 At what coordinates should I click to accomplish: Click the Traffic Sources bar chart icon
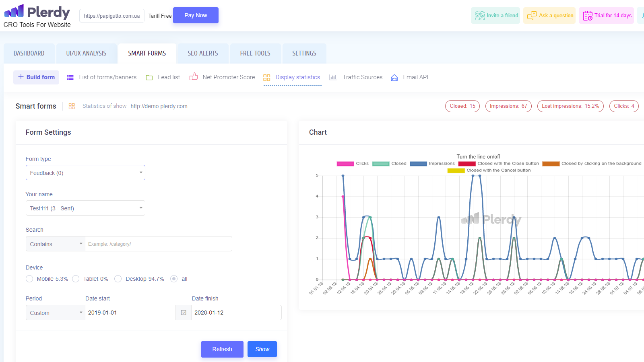(x=333, y=78)
